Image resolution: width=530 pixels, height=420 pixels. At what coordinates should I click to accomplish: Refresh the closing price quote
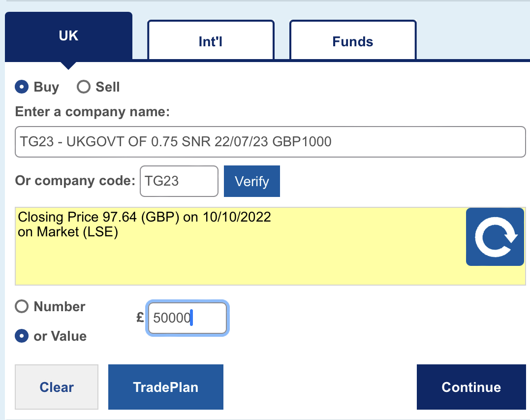point(495,237)
